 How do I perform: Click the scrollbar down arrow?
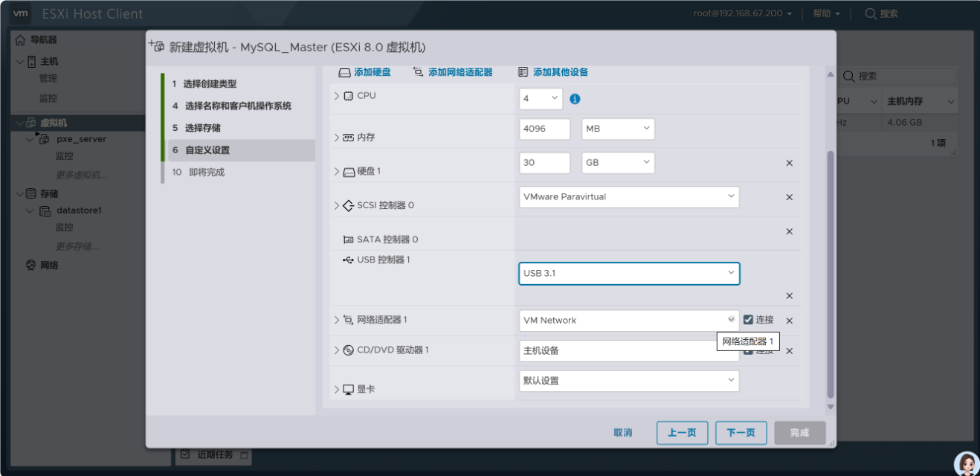coord(831,407)
